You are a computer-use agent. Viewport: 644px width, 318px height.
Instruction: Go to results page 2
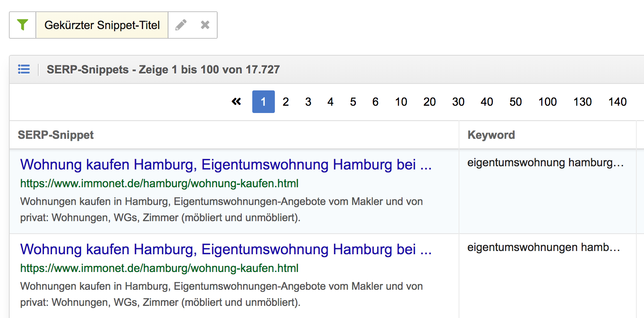click(x=286, y=102)
